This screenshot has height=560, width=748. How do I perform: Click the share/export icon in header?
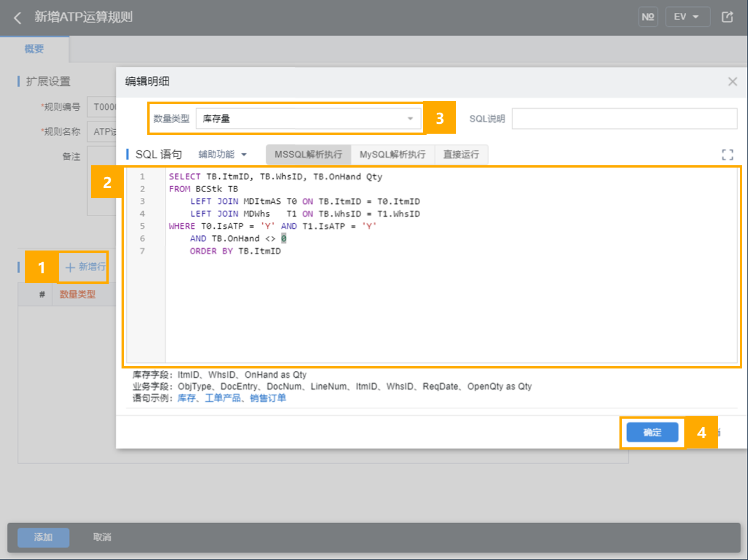pos(728,17)
